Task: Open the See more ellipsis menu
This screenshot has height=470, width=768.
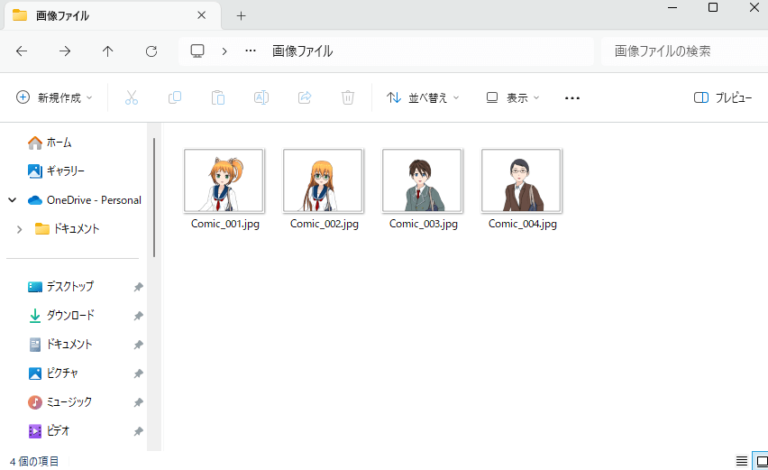Action: pos(572,98)
